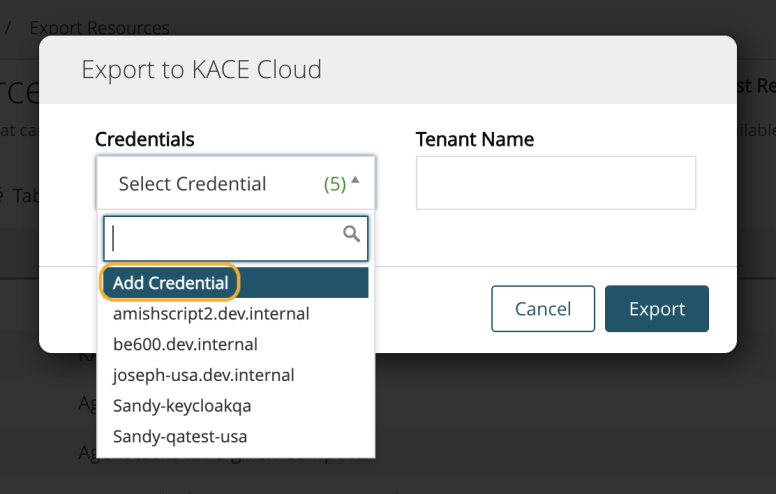This screenshot has height=494, width=776.
Task: Click inside the Tenant Name field
Action: coord(555,183)
